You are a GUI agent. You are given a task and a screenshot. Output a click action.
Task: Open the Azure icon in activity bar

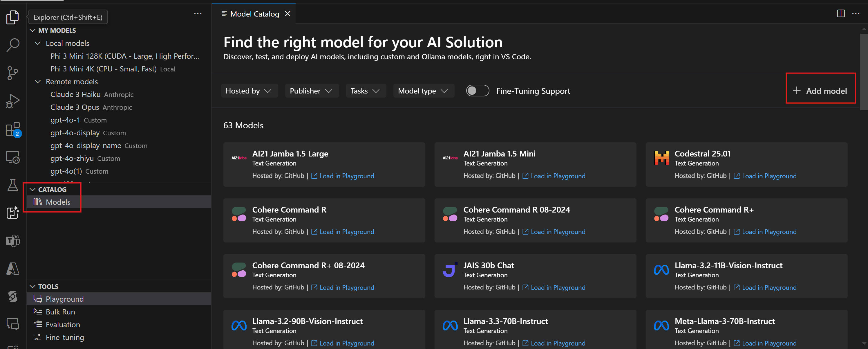pos(12,268)
